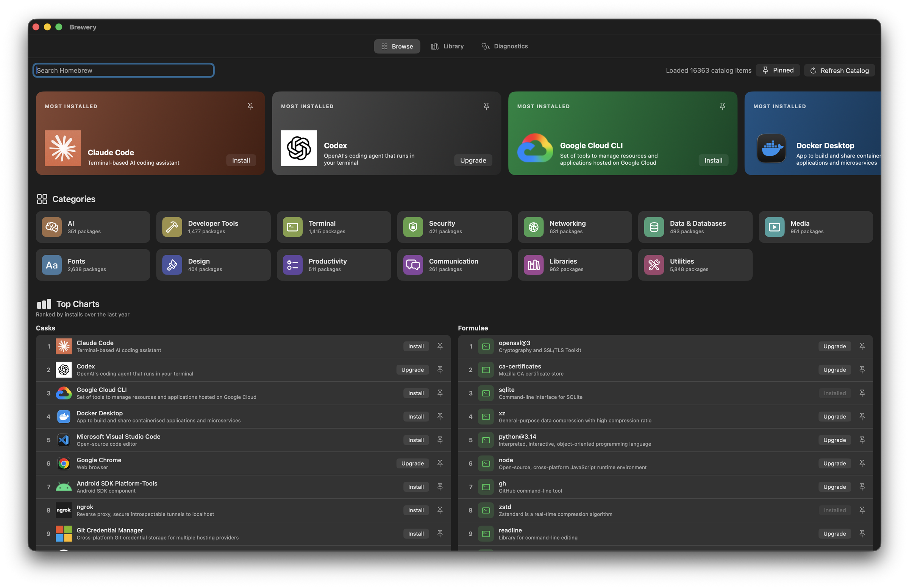Viewport: 909px width, 588px height.
Task: Open the Data & Databases icon
Action: coord(654,227)
